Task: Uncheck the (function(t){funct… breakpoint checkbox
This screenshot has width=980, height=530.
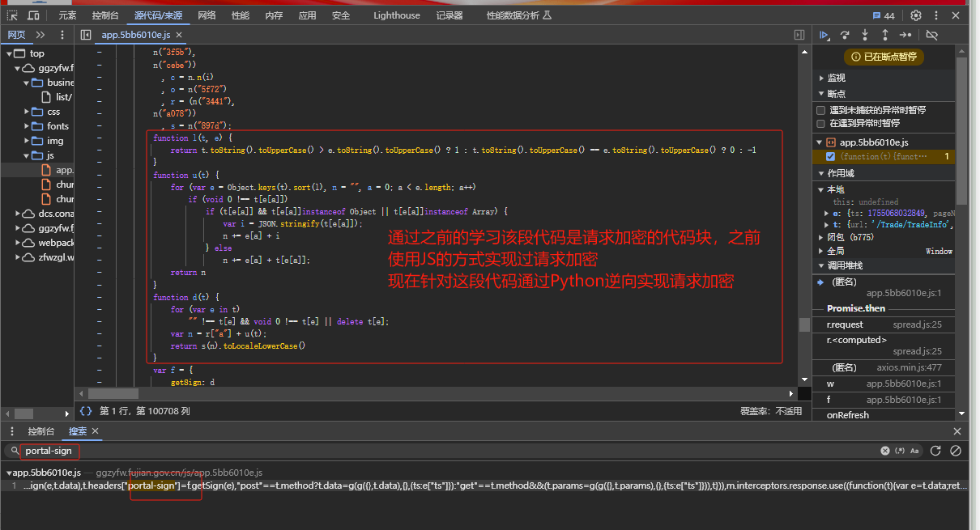Action: click(x=830, y=156)
